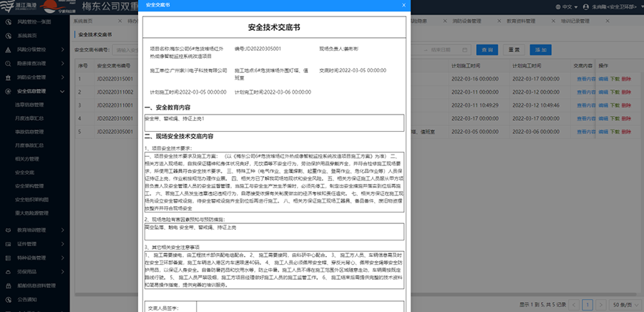
Task: Click the blue 添加 add button
Action: [540, 49]
